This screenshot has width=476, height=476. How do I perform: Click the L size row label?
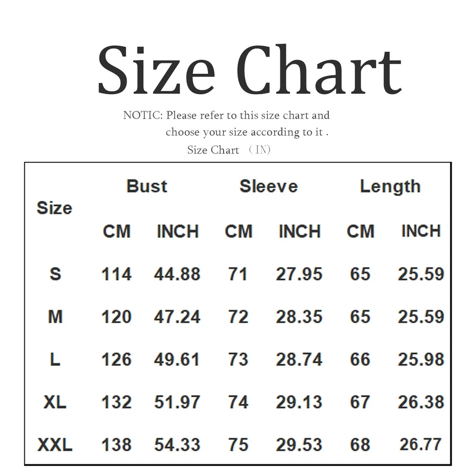pos(55,359)
